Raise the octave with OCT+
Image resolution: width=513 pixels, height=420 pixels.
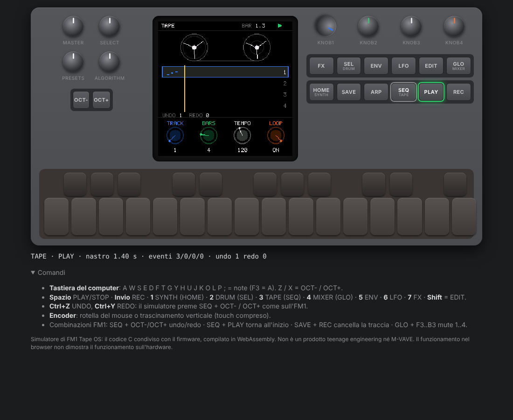[101, 100]
